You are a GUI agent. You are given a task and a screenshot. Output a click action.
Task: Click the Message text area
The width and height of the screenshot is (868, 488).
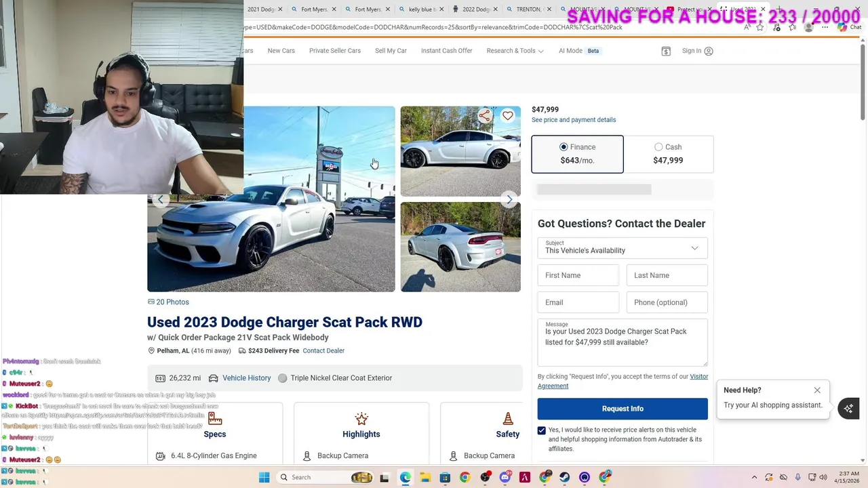click(623, 342)
